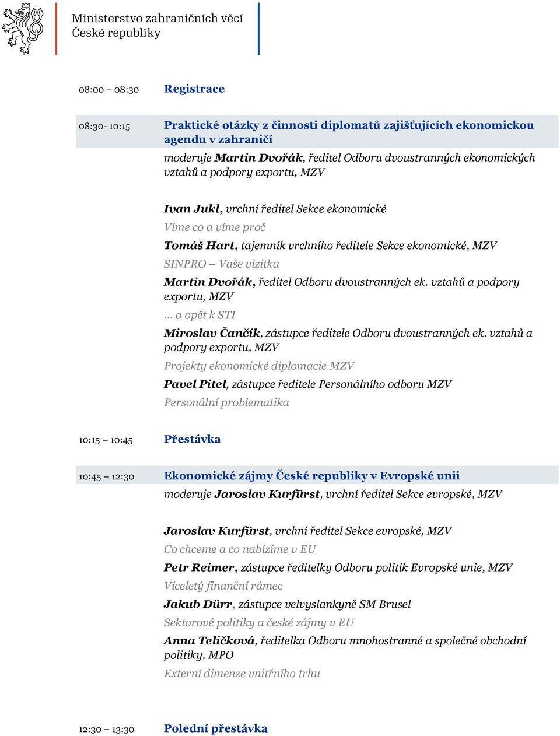
Task: Select the Registrace heading
Action: [194, 89]
